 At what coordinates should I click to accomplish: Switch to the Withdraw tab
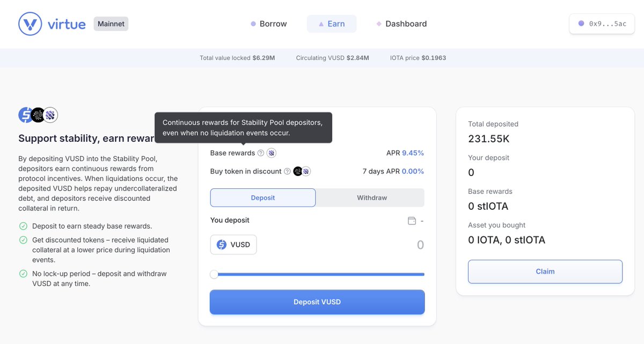[372, 197]
